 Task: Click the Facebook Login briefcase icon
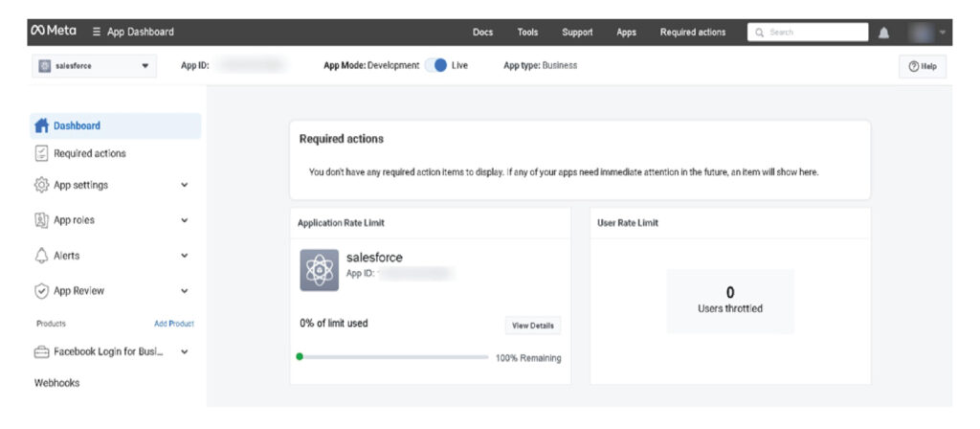tap(41, 352)
